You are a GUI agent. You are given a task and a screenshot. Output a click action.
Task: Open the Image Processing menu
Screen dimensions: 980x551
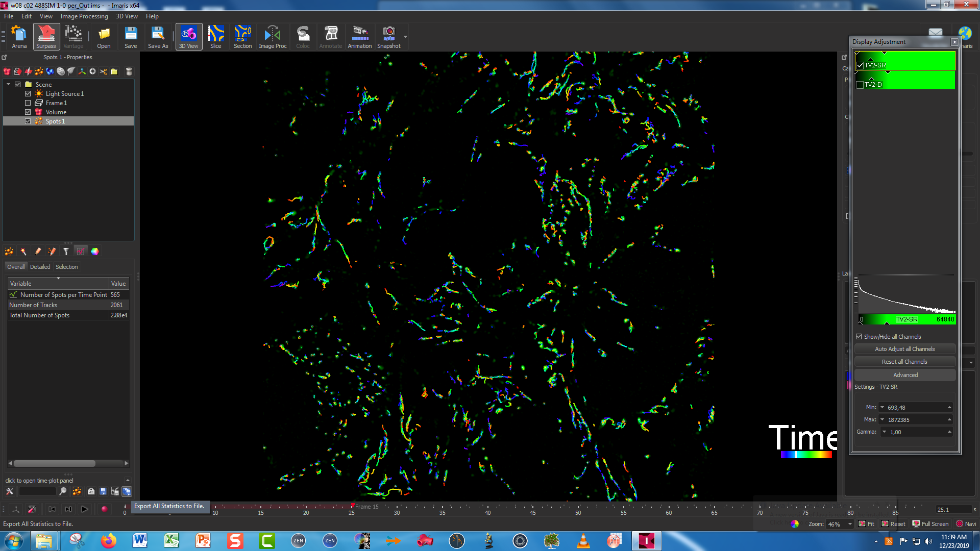84,16
